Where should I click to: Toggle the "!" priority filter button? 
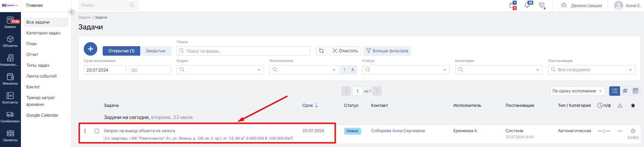[x=344, y=70]
